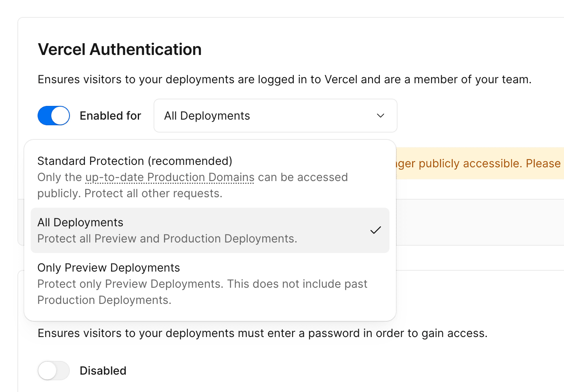The image size is (564, 392).
Task: Click the Vercel Authentication heading
Action: [120, 49]
